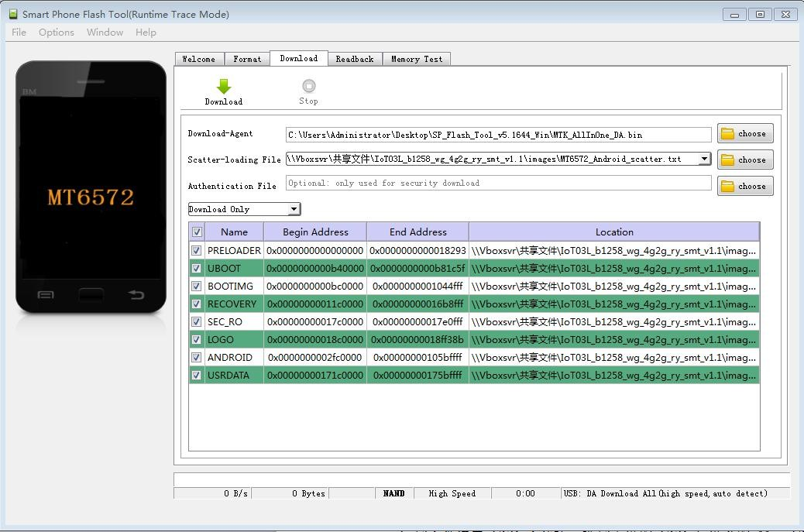Click end address 0x000000000018ff38b

tap(418, 339)
